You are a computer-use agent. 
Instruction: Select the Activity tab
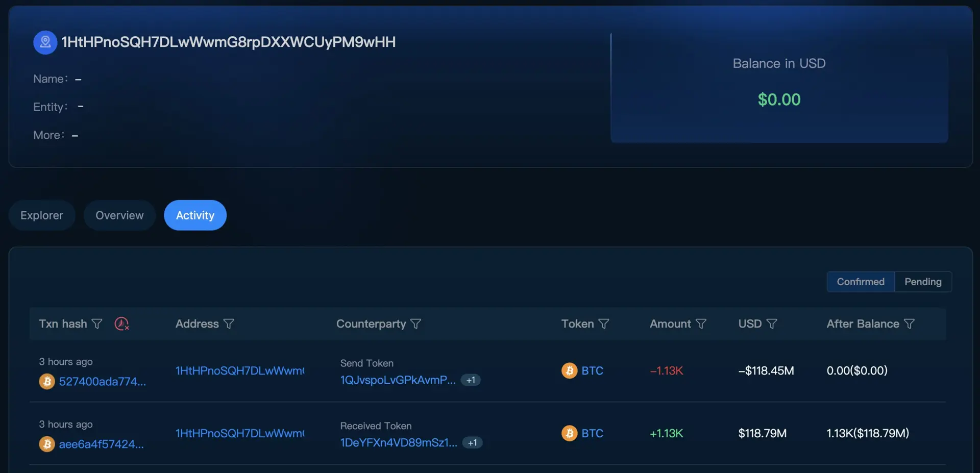[x=195, y=215]
